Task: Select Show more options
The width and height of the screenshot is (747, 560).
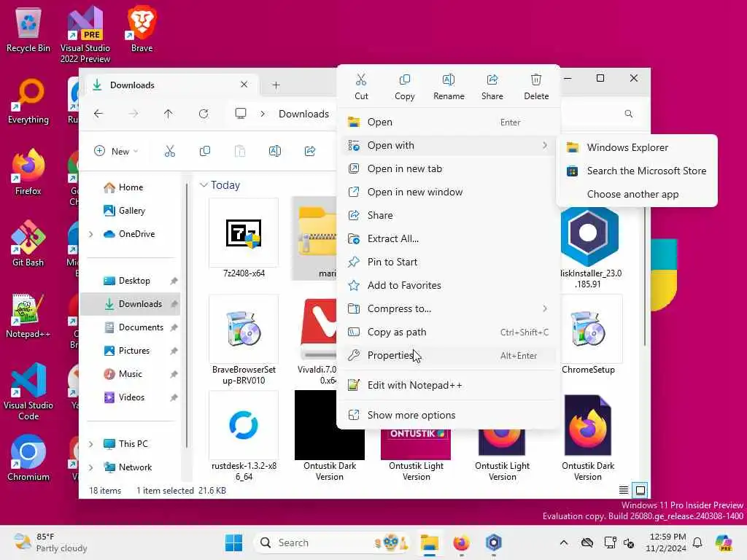Action: pos(449,415)
